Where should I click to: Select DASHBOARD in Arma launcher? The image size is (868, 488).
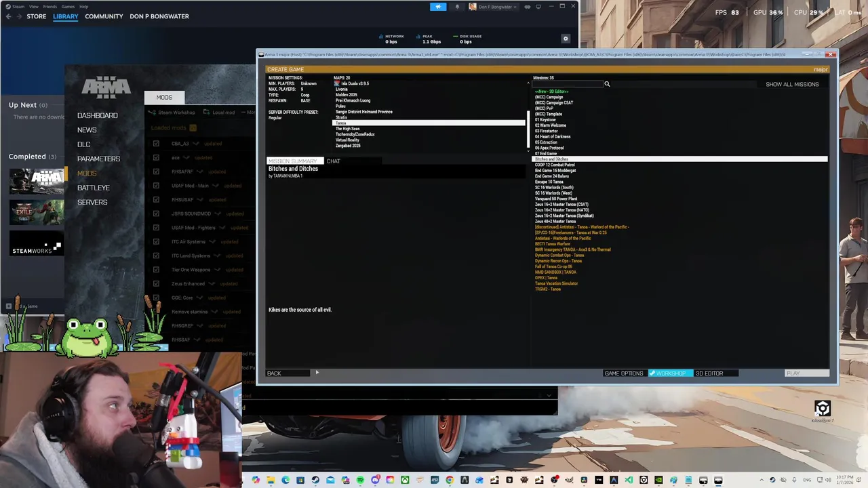[97, 115]
